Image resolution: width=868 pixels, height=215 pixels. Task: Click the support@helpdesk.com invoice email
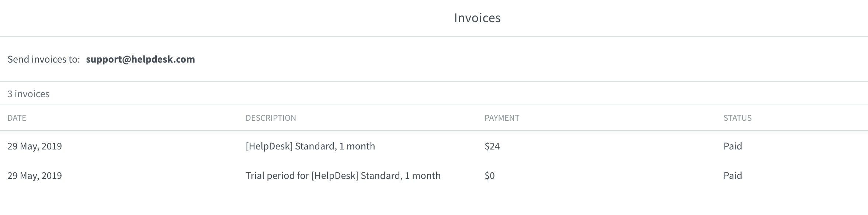pyautogui.click(x=140, y=59)
